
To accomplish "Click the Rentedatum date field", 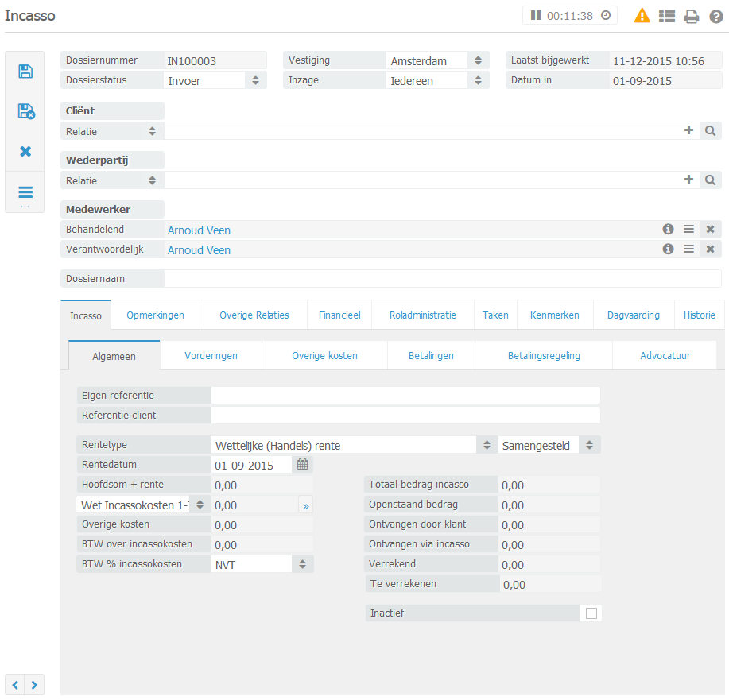I will point(251,465).
